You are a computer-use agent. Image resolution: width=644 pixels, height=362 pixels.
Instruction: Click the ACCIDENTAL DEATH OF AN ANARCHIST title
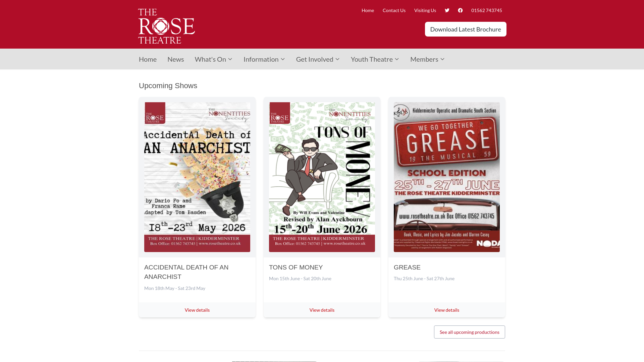186,272
